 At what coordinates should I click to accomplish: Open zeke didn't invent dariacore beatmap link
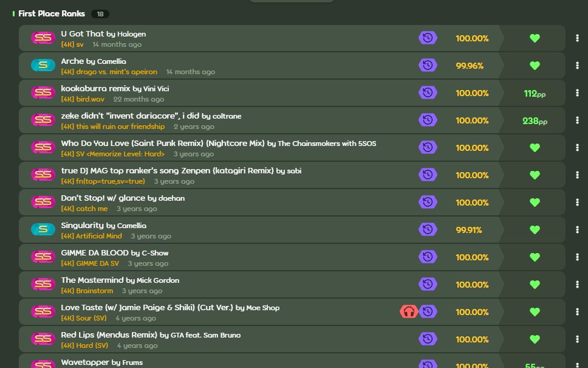pyautogui.click(x=151, y=116)
